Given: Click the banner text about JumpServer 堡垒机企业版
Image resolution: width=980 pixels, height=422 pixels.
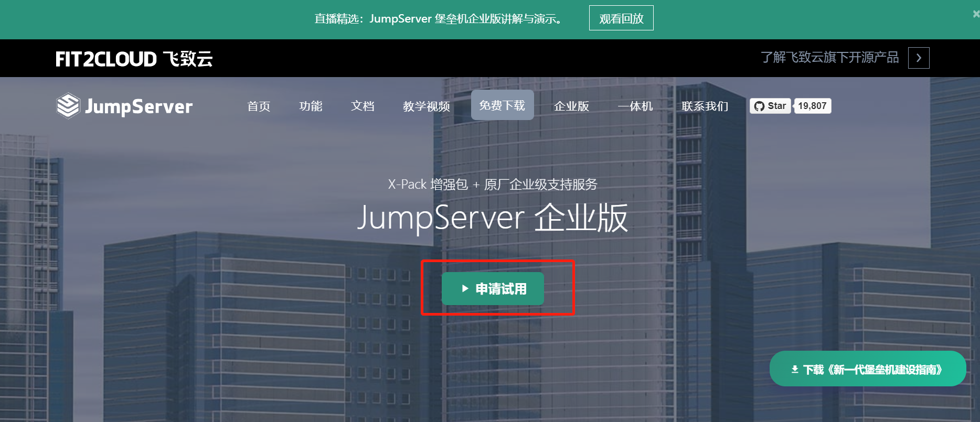Looking at the screenshot, I should tap(440, 19).
